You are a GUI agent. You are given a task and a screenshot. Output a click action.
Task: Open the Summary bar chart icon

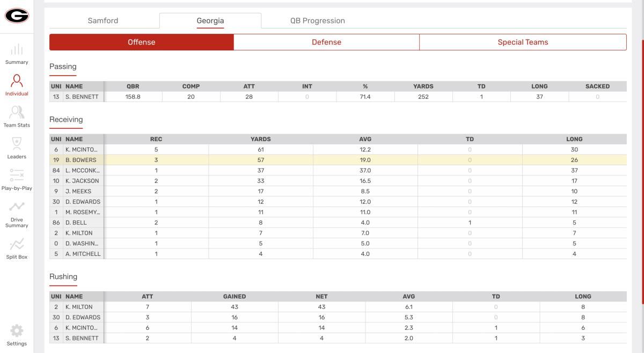point(17,49)
